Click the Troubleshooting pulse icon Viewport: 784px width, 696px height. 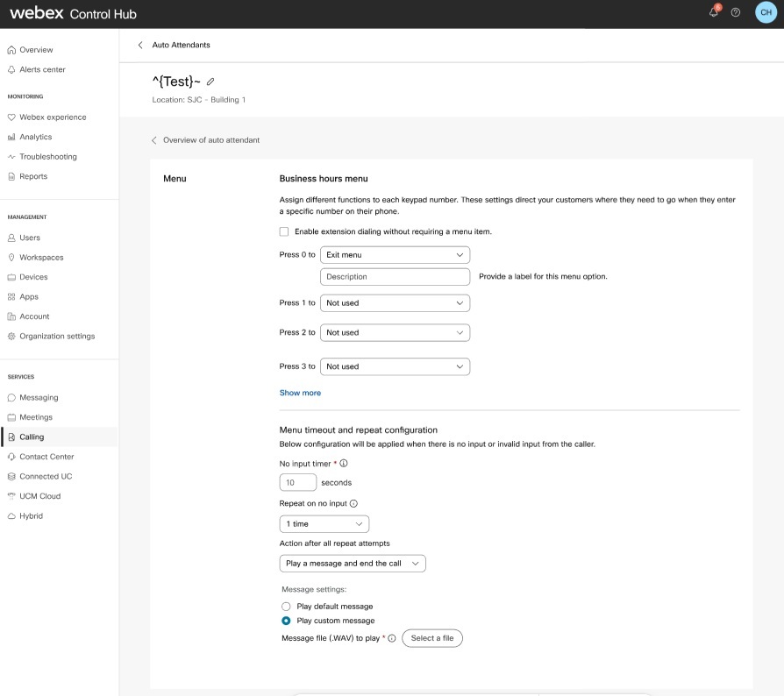coord(11,157)
